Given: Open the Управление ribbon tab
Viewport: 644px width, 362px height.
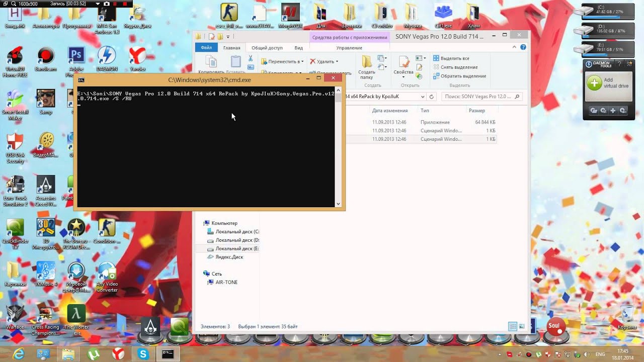Looking at the screenshot, I should 349,48.
